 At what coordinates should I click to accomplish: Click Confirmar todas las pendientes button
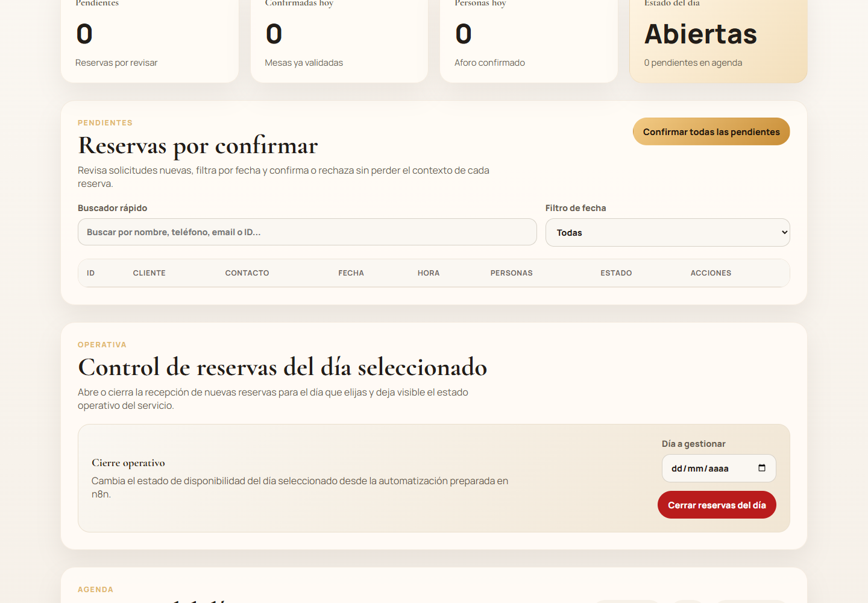point(711,131)
